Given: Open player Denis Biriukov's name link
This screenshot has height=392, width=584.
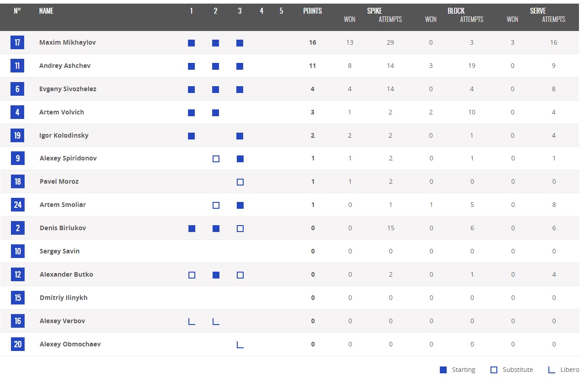Looking at the screenshot, I should point(63,228).
